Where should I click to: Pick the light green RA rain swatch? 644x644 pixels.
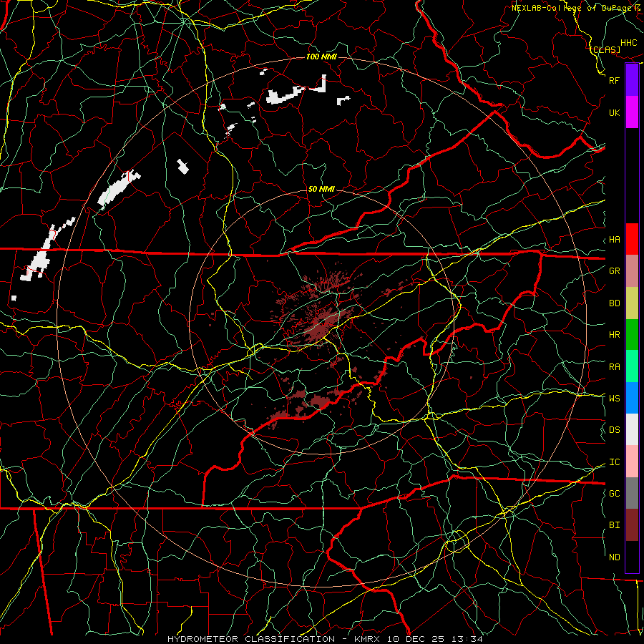(x=632, y=366)
